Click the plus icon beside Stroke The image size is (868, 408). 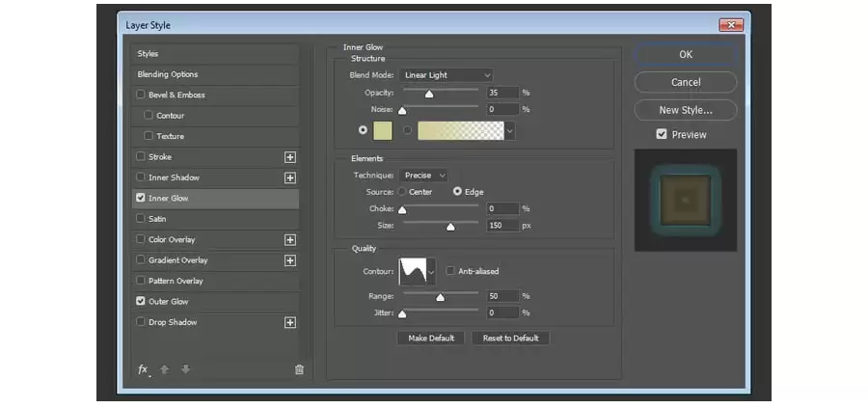tap(290, 157)
